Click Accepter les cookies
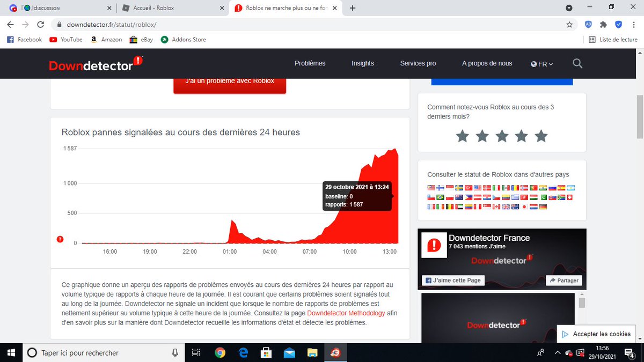Image resolution: width=644 pixels, height=362 pixels. [x=596, y=334]
